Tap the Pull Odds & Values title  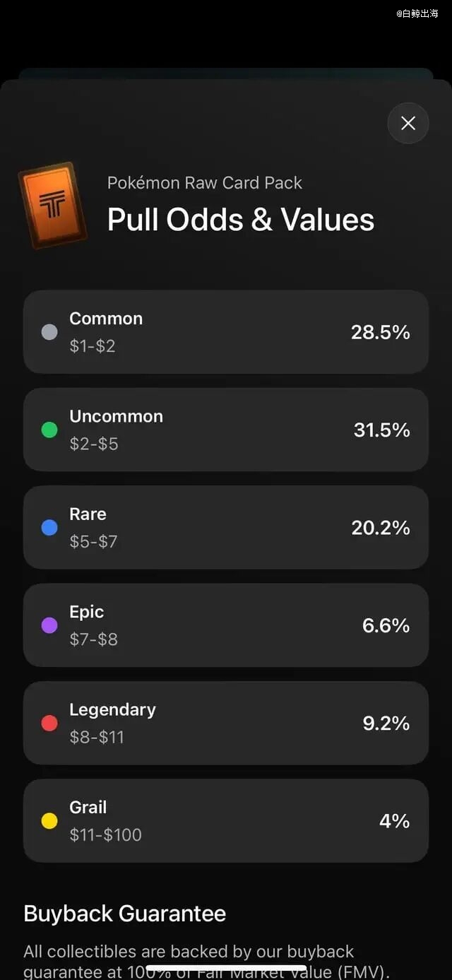(x=241, y=220)
